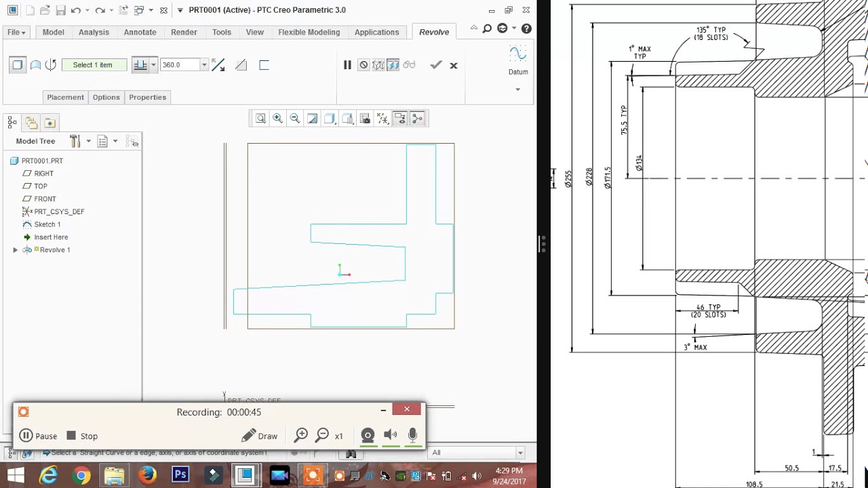Viewport: 868px width, 488px height.
Task: Select the No Preview mode
Action: [363, 65]
